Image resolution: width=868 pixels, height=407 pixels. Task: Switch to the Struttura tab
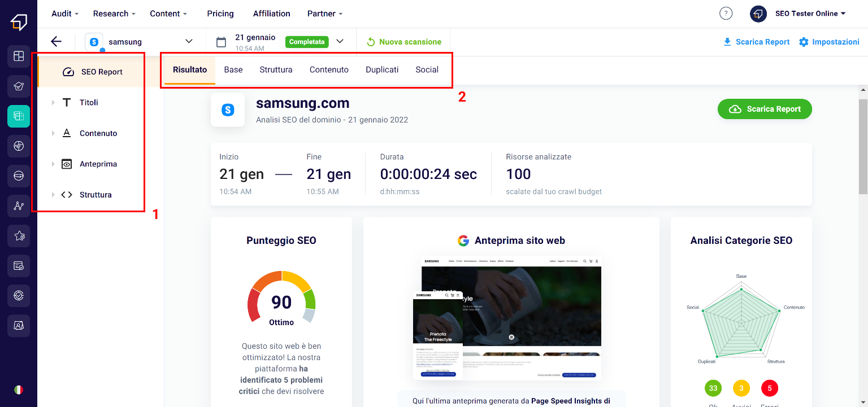276,70
